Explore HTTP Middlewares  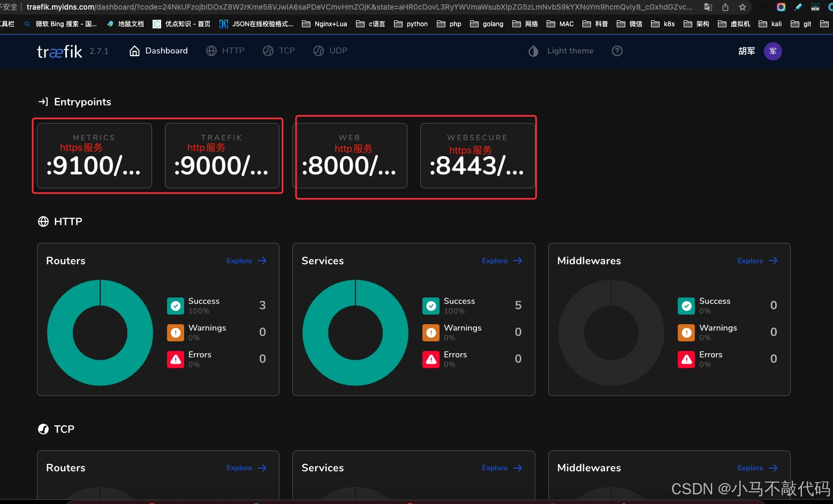point(758,261)
